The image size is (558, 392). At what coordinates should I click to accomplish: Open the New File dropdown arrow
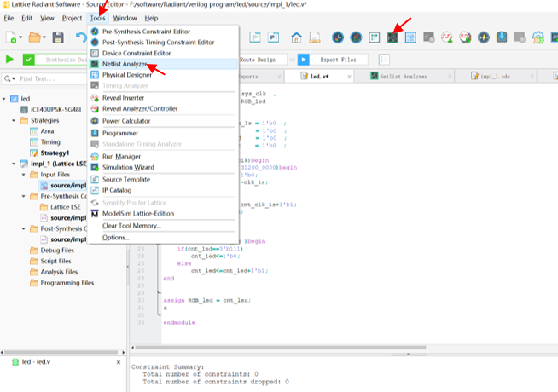(x=20, y=37)
